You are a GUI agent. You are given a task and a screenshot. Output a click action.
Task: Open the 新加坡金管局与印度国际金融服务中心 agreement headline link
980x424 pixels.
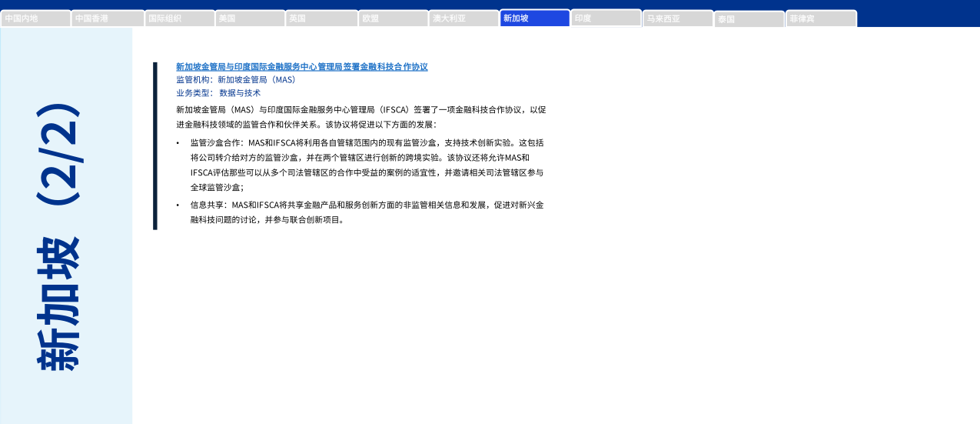coord(301,67)
